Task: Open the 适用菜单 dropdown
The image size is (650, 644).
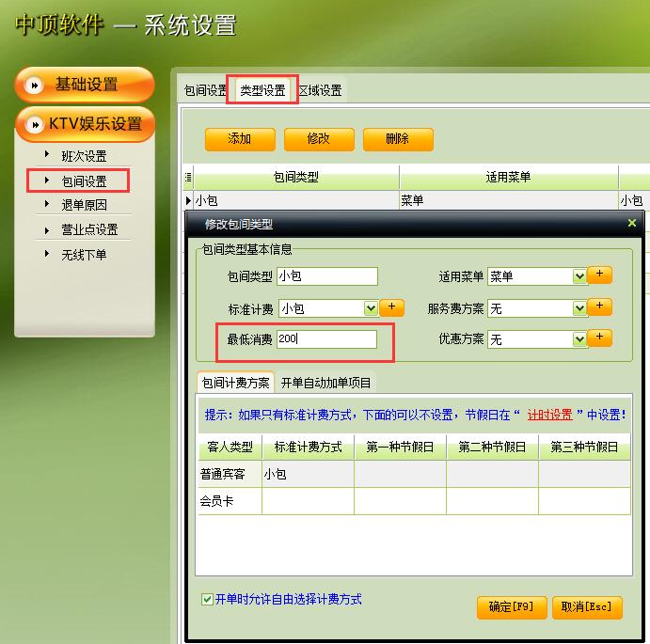Action: tap(579, 276)
